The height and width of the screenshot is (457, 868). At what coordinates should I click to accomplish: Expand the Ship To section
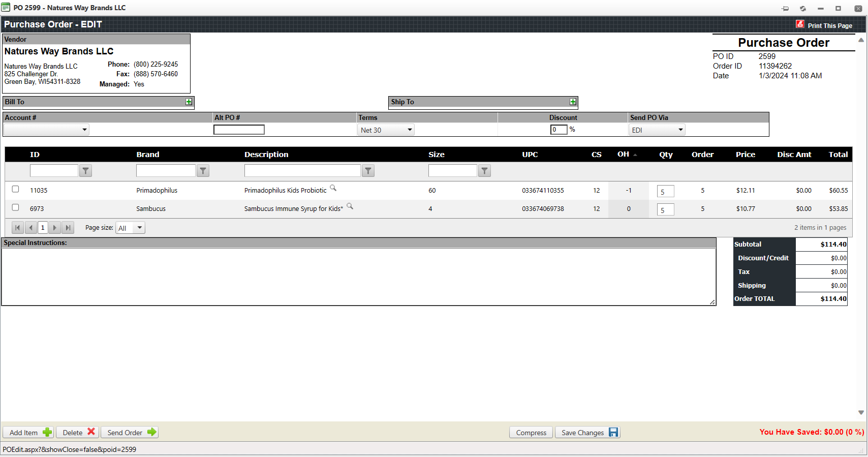click(x=573, y=102)
